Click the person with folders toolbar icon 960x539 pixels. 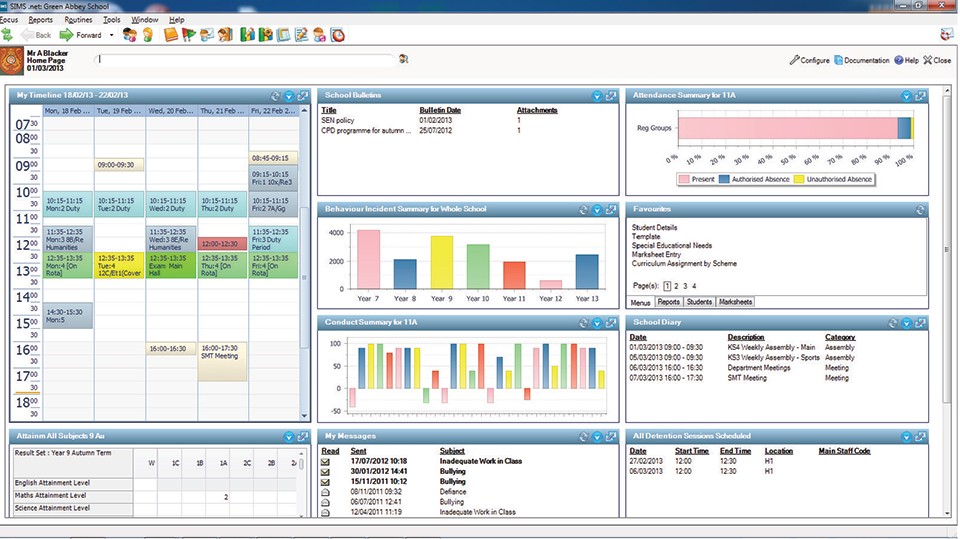point(225,35)
